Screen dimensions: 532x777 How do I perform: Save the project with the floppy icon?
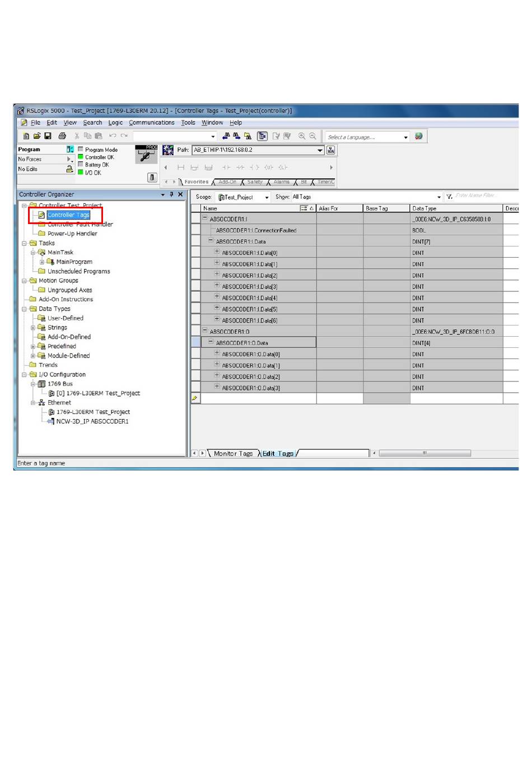[48, 136]
